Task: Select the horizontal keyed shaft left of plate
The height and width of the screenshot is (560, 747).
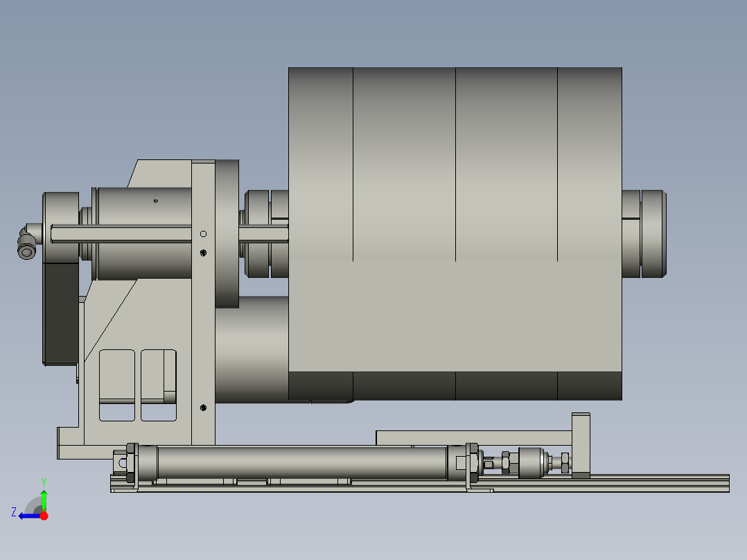Action: click(121, 234)
